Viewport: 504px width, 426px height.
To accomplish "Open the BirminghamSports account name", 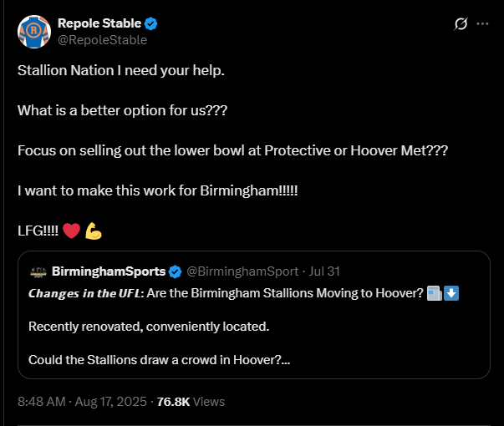I will [x=108, y=271].
